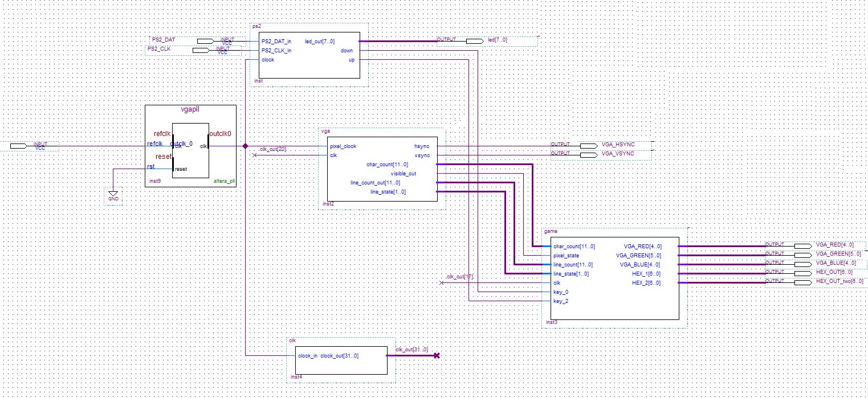
Task: Select the PS2_CLK input pin symbol
Action: point(201,51)
